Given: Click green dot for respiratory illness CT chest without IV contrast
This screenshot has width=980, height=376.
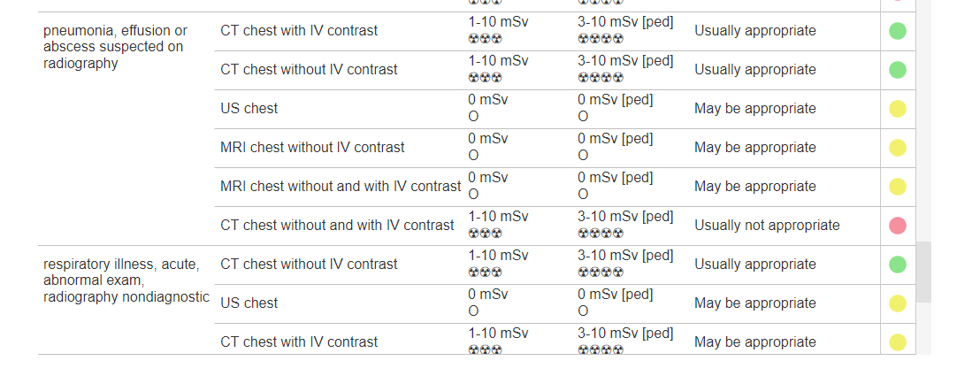Looking at the screenshot, I should click(x=898, y=264).
